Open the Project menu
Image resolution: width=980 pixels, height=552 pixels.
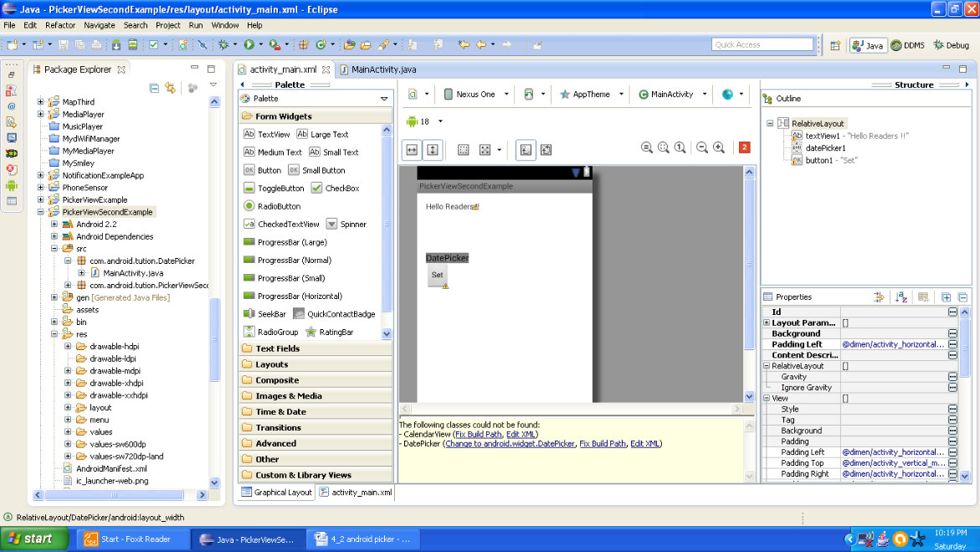coord(167,26)
